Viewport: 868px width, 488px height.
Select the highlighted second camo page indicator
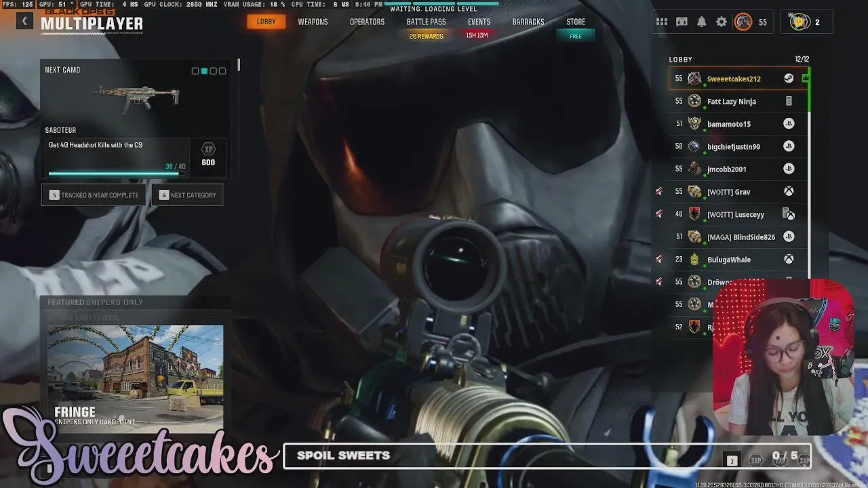tap(204, 70)
